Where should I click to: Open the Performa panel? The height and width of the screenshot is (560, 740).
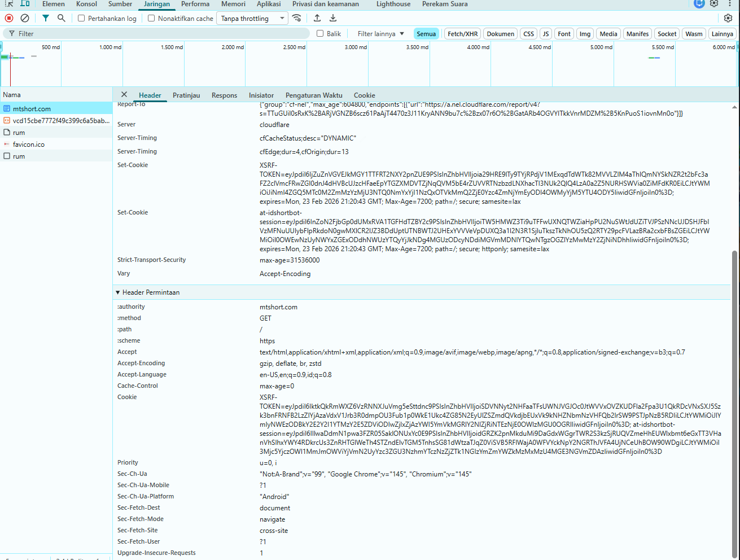click(x=195, y=4)
